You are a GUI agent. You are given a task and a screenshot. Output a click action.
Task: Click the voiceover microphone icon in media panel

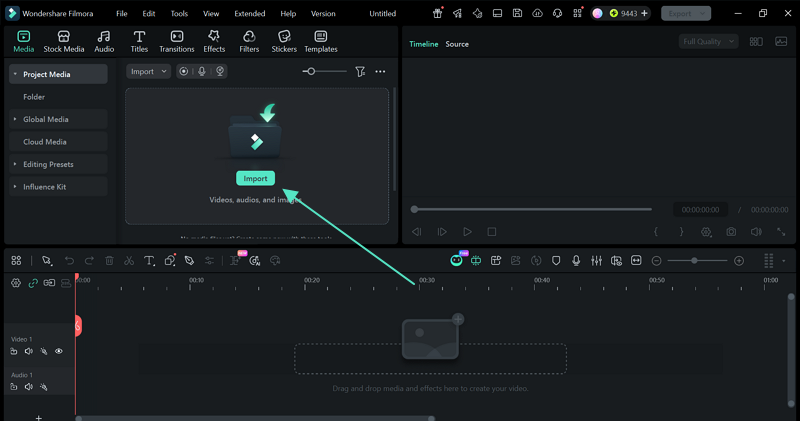pyautogui.click(x=202, y=71)
